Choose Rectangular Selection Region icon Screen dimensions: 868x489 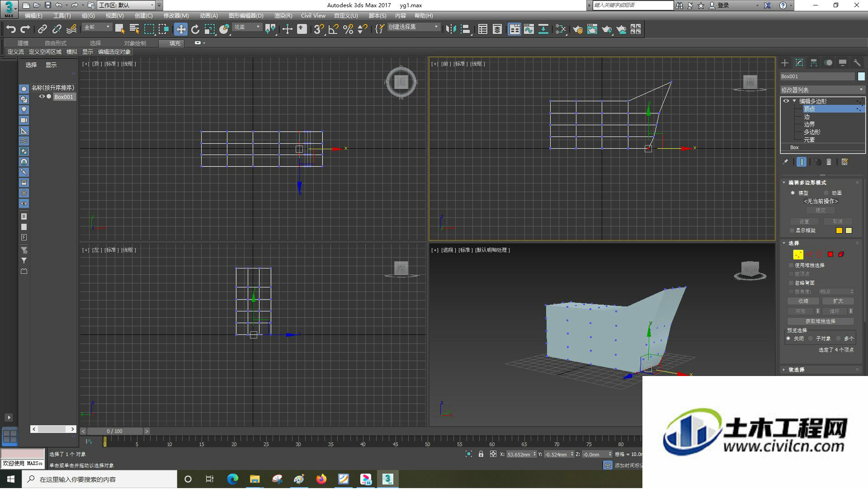tap(149, 29)
